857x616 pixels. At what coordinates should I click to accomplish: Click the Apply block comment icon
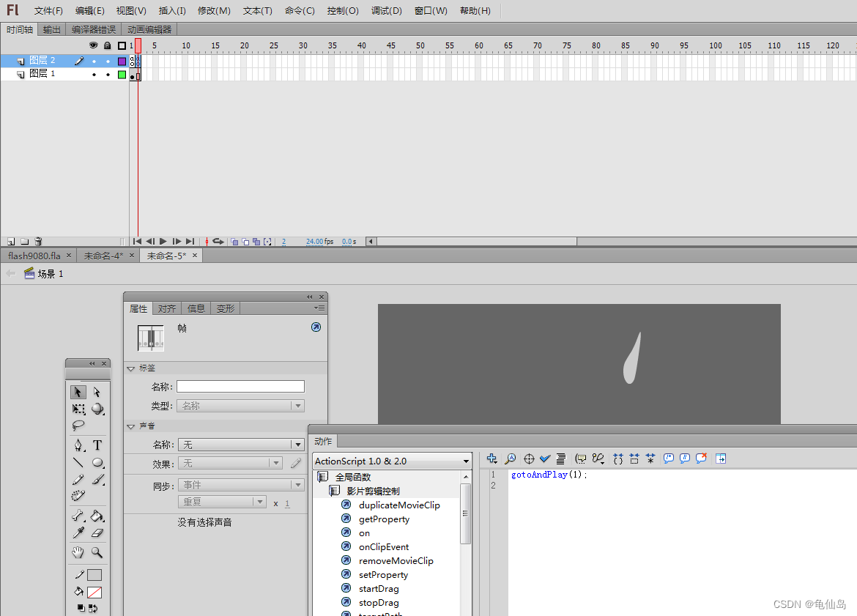pos(669,459)
